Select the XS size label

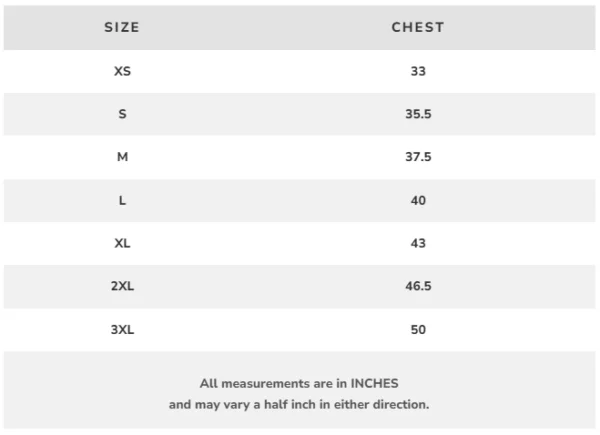(x=122, y=71)
